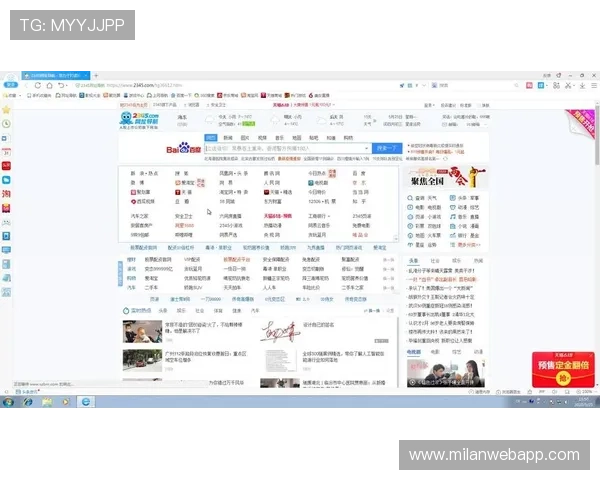Click the monitor icon in the left sidebar
This screenshot has width=600, height=480.
pos(6,250)
